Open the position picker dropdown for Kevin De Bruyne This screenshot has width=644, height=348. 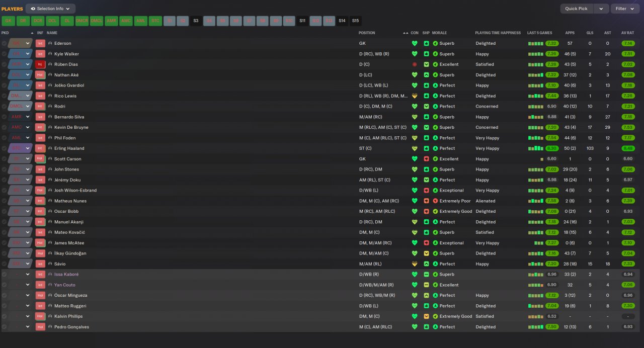coord(28,127)
